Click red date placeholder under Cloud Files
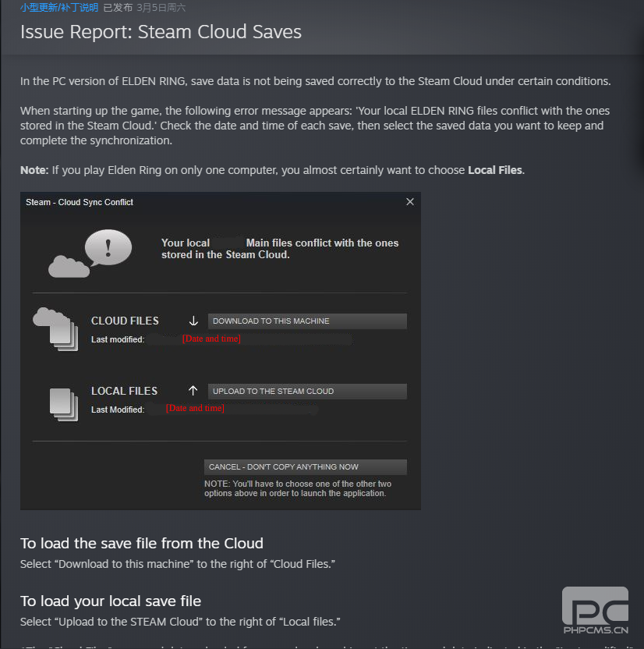 pyautogui.click(x=211, y=339)
